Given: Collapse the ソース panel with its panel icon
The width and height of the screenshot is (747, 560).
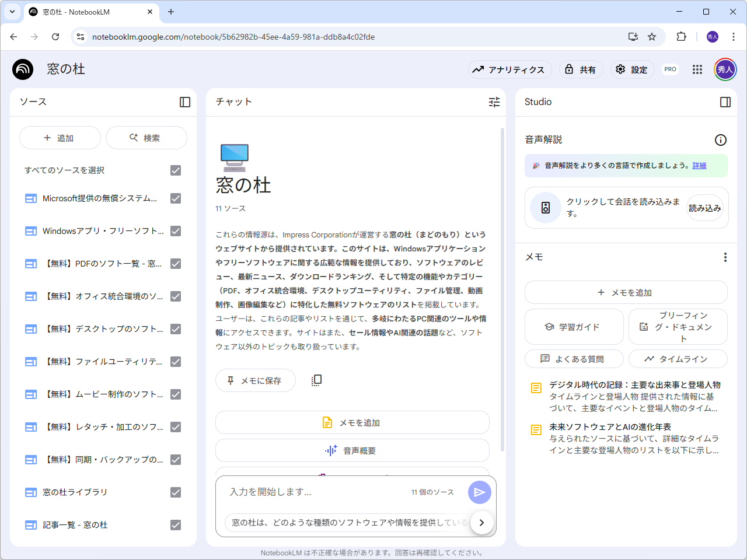Looking at the screenshot, I should tap(184, 101).
